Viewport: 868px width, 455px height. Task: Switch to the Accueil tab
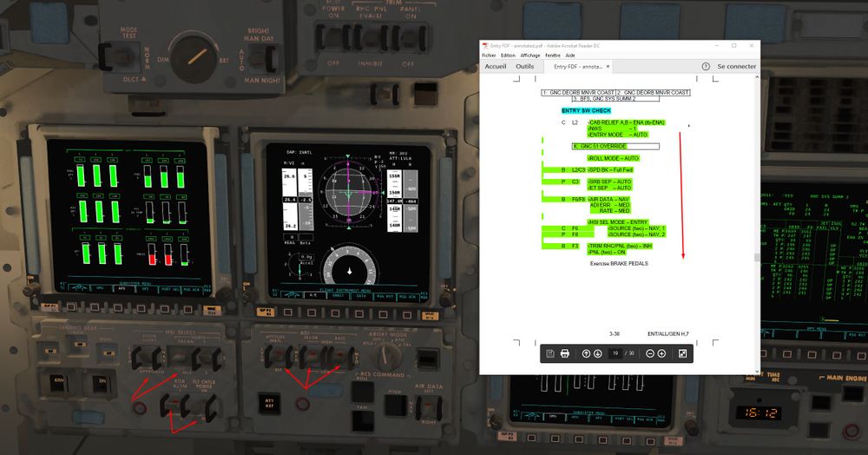tap(496, 66)
